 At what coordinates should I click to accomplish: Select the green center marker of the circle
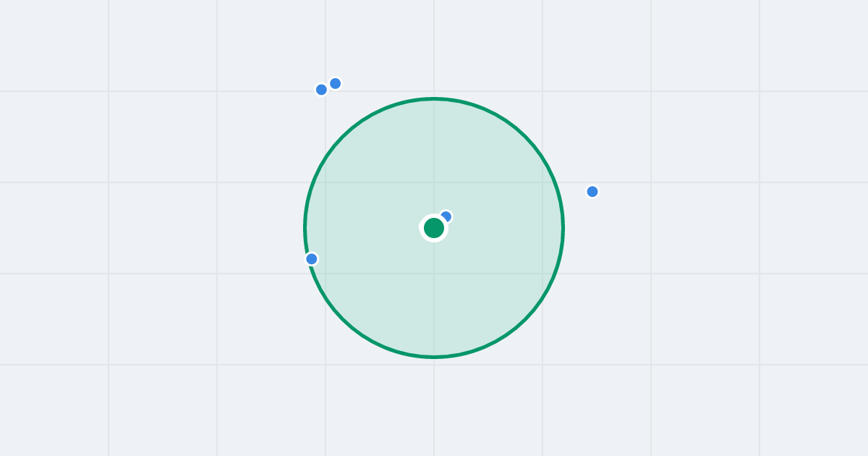coord(434,228)
